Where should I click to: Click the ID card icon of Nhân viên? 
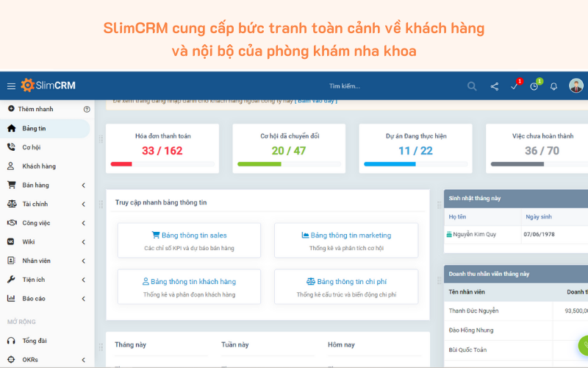pyautogui.click(x=11, y=261)
